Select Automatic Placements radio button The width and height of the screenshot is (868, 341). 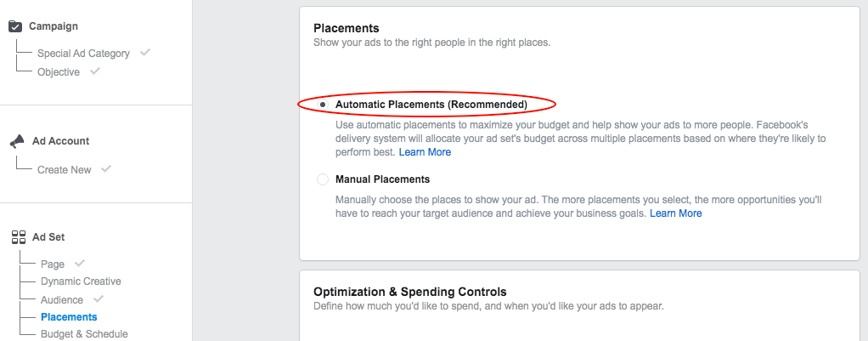pos(323,105)
